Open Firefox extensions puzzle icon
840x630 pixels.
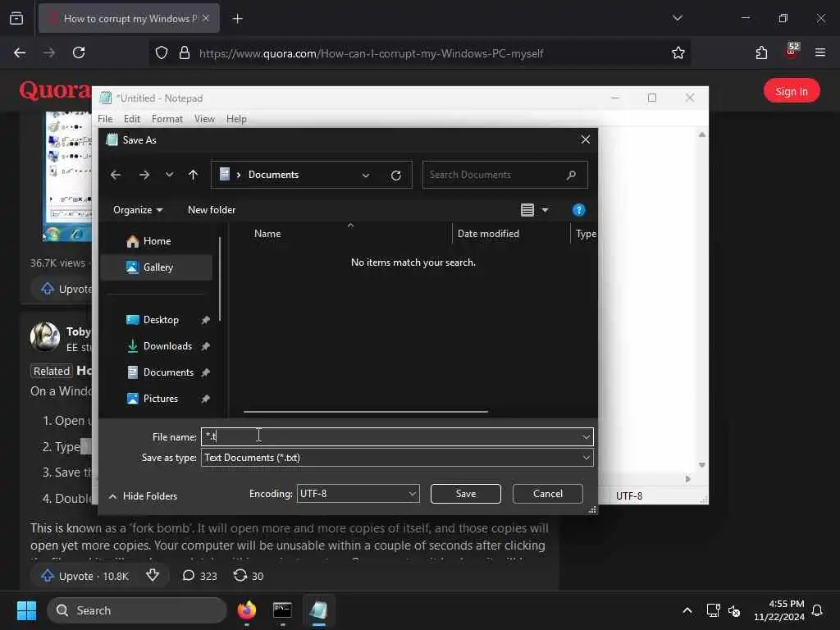(761, 52)
